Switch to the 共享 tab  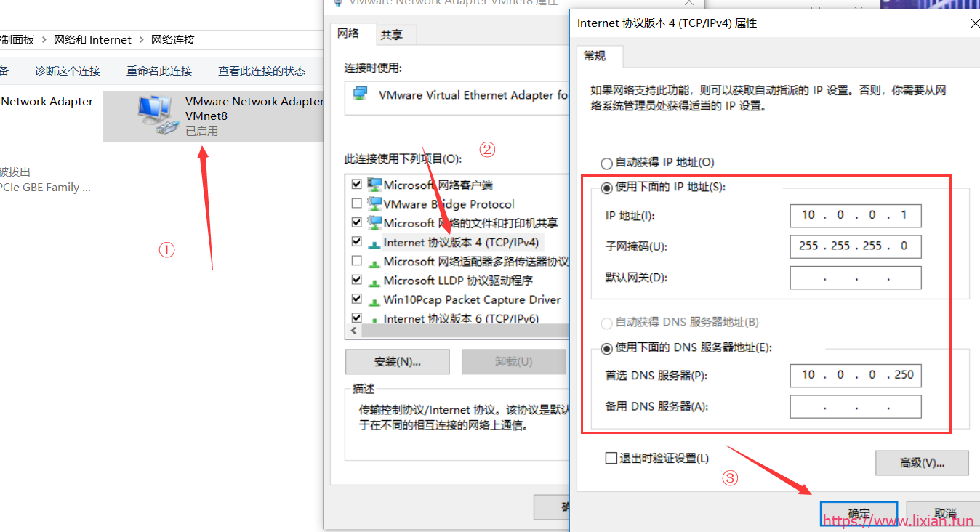pyautogui.click(x=392, y=35)
